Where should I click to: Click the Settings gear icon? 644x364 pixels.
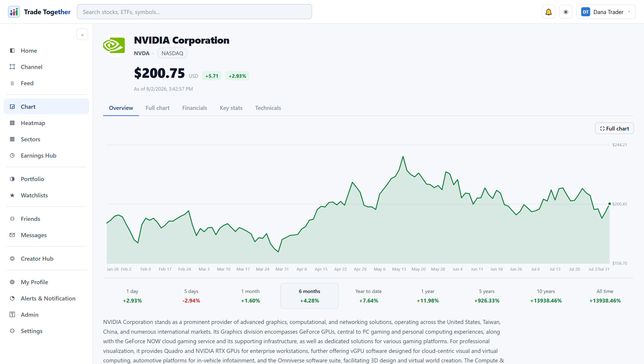(12, 331)
